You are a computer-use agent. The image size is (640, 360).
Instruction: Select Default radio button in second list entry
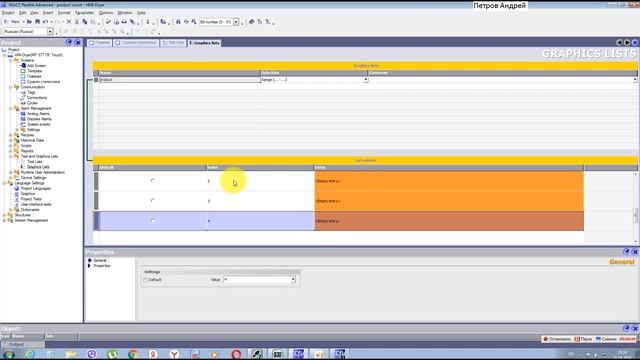pos(153,200)
